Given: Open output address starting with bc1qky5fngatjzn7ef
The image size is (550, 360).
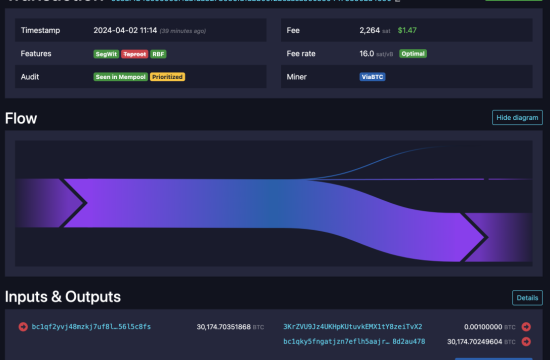Looking at the screenshot, I should click(354, 341).
